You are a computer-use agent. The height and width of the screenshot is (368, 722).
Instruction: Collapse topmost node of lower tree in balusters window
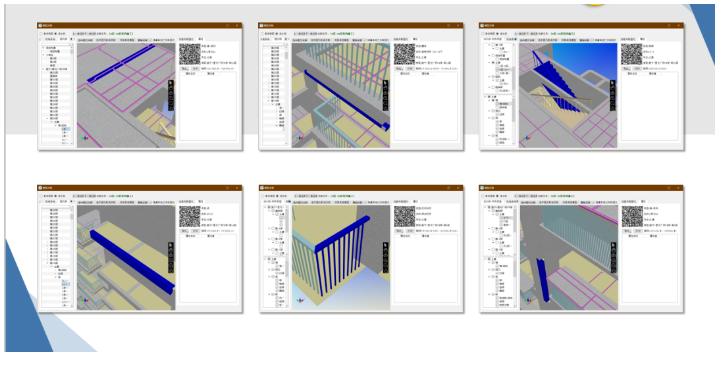(265, 259)
